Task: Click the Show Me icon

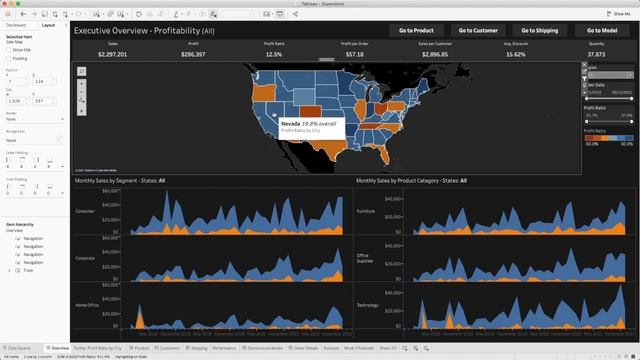Action: click(x=609, y=14)
